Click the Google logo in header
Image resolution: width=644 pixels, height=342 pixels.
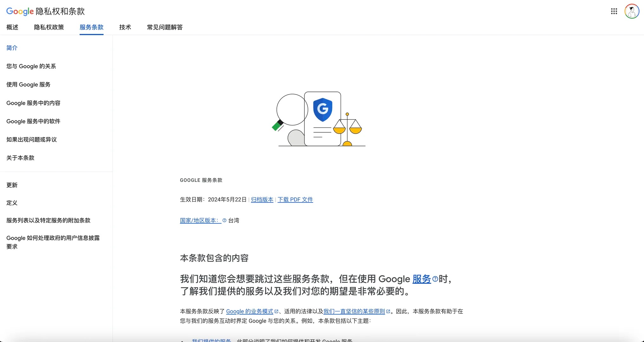pyautogui.click(x=20, y=11)
